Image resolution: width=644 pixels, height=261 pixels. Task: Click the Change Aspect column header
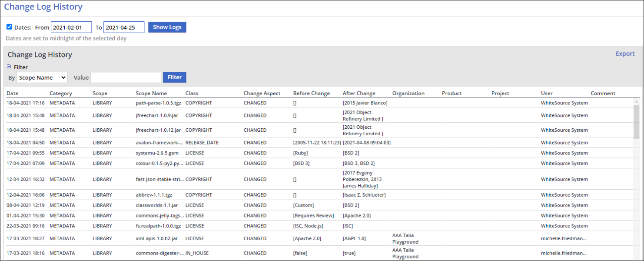pos(262,93)
